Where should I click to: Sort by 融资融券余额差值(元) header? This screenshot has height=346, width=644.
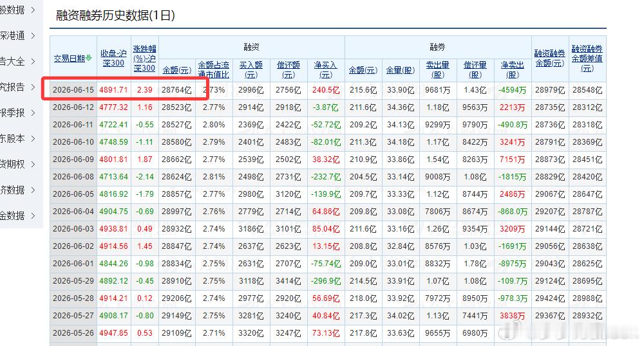(587, 59)
